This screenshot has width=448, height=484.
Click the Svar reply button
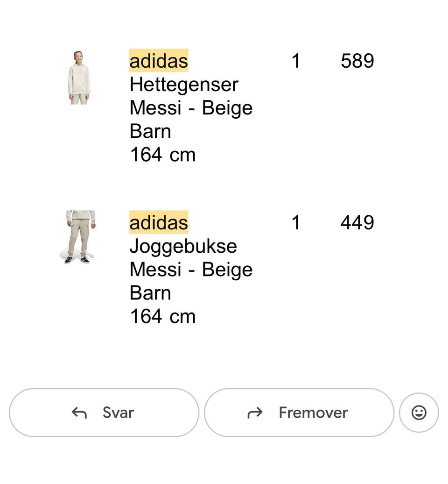104,413
